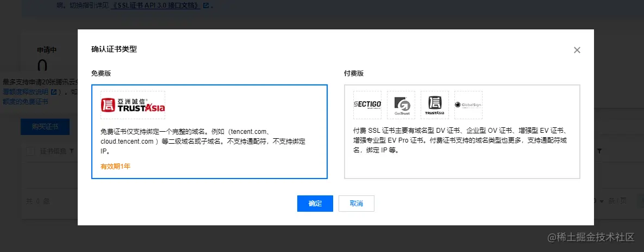The image size is (644, 252).
Task: Close the 确认证书类型 dialog with X
Action: [x=577, y=50]
